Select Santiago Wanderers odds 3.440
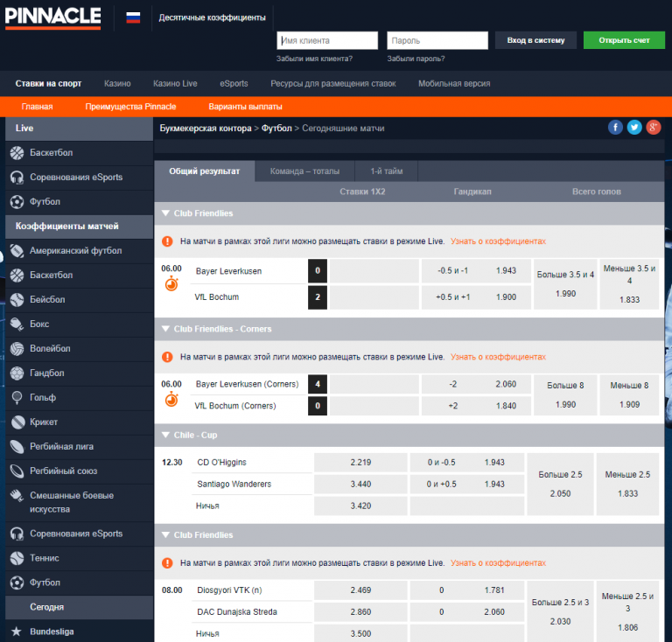The width and height of the screenshot is (672, 642). coord(360,484)
